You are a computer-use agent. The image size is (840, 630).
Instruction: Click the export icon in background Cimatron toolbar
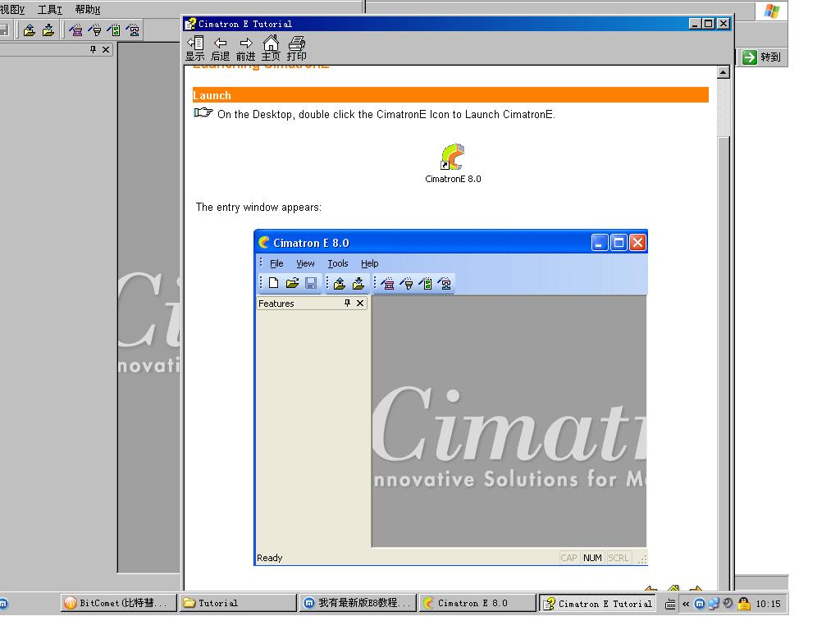30,30
